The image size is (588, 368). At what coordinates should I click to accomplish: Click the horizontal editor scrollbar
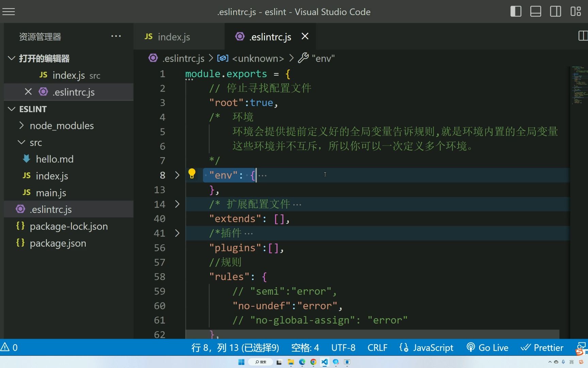tap(372, 334)
